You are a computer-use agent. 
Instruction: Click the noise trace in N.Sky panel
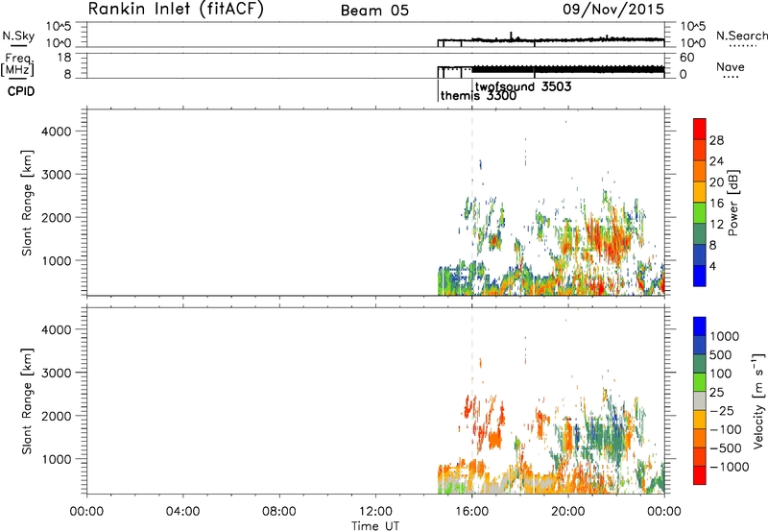(x=551, y=39)
